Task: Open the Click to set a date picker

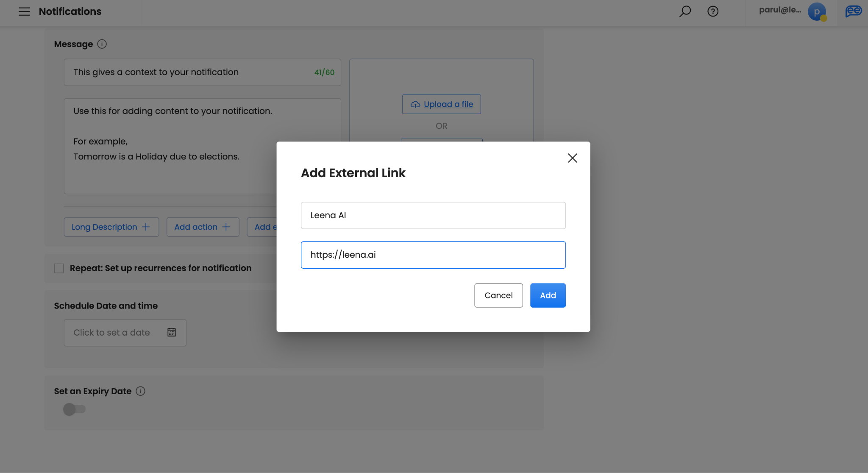Action: (112, 333)
